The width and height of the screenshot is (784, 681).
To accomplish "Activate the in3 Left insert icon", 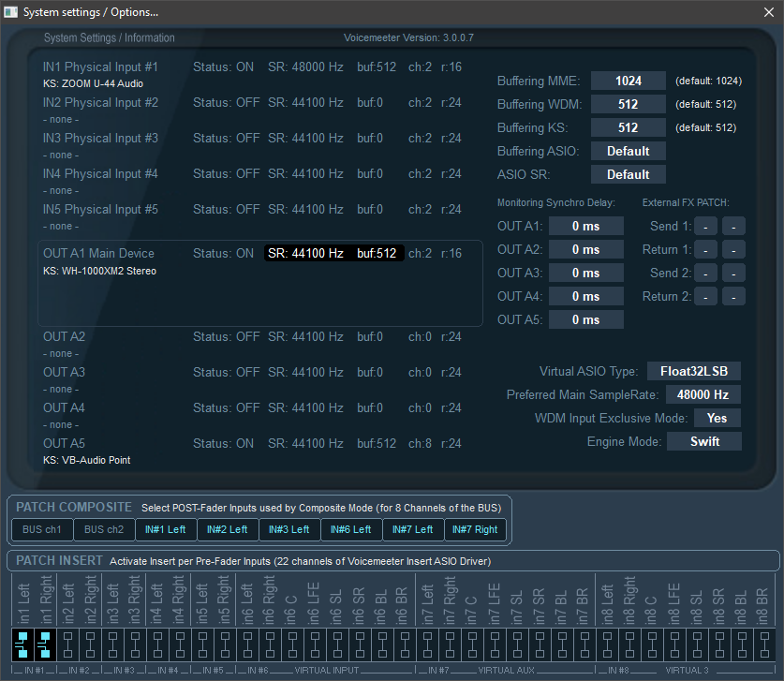I will pyautogui.click(x=112, y=644).
